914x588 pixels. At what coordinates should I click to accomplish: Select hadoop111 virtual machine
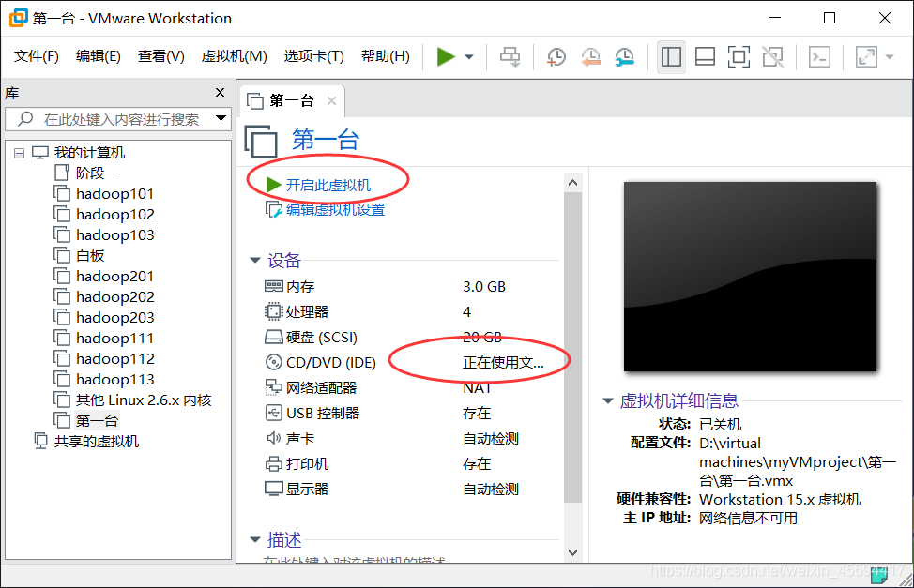coord(104,338)
